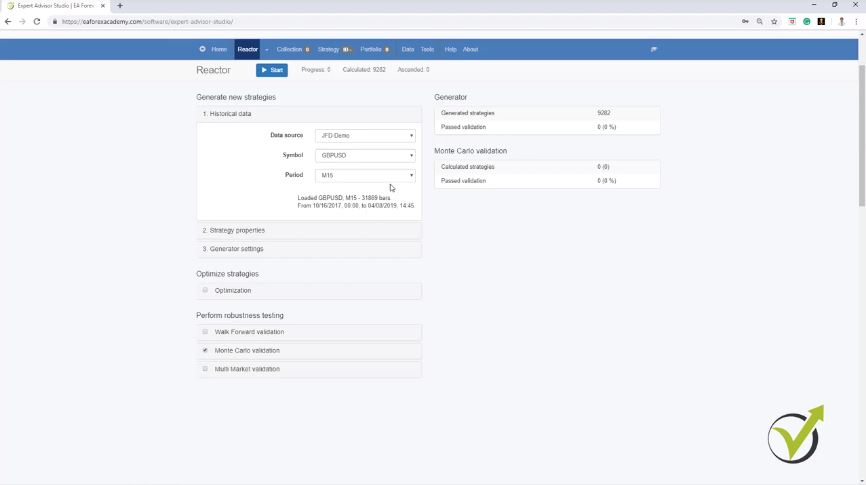Open the Collection tab in navbar
The width and height of the screenshot is (866, 485).
(x=289, y=49)
